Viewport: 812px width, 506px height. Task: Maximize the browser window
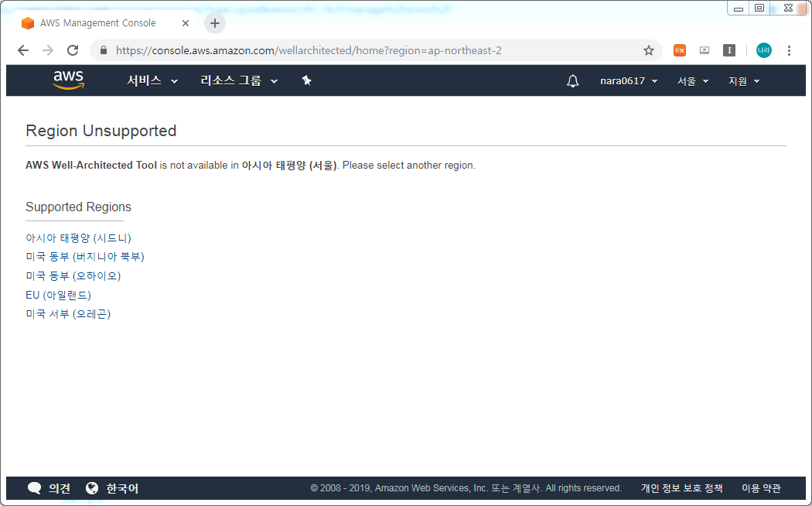click(759, 9)
